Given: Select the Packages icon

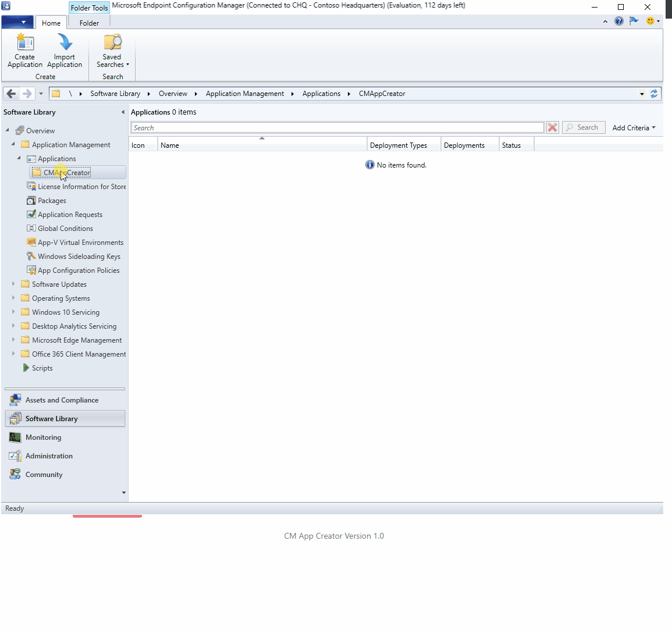Looking at the screenshot, I should point(31,201).
